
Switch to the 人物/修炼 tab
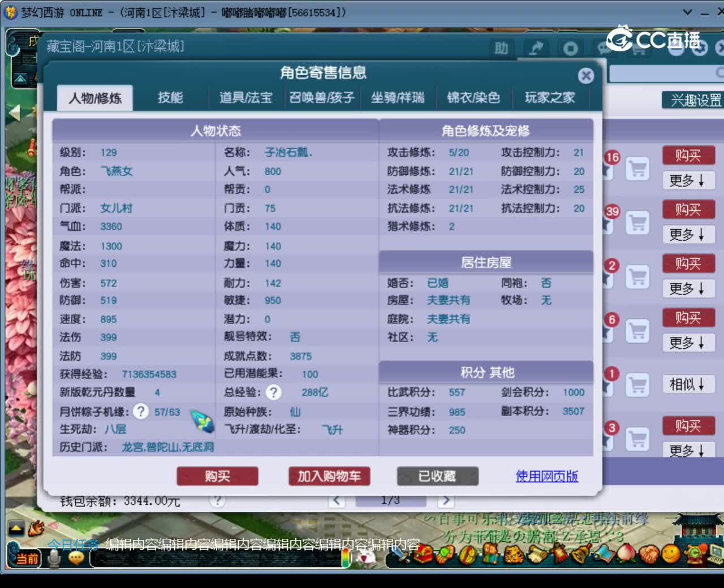coord(95,98)
